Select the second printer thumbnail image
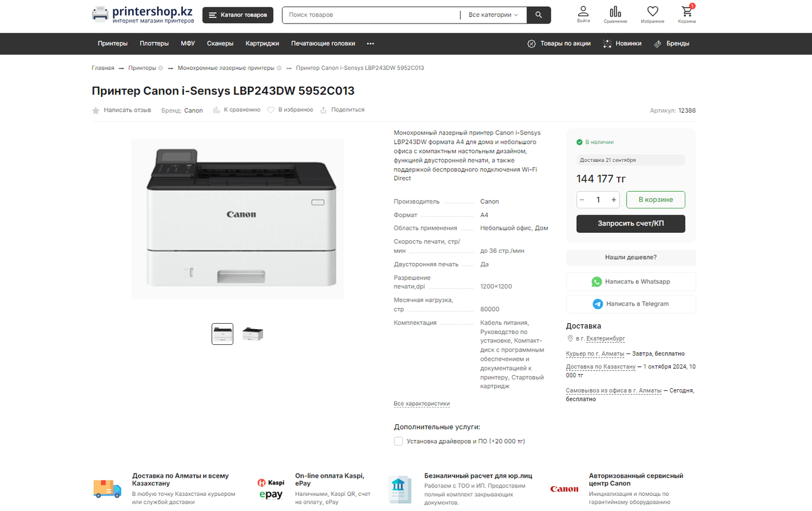 click(253, 334)
